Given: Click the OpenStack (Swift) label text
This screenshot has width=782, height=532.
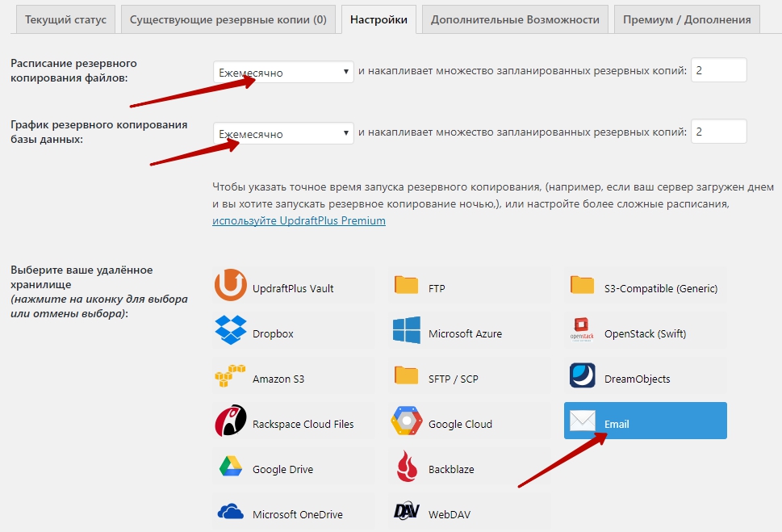Looking at the screenshot, I should coord(645,334).
